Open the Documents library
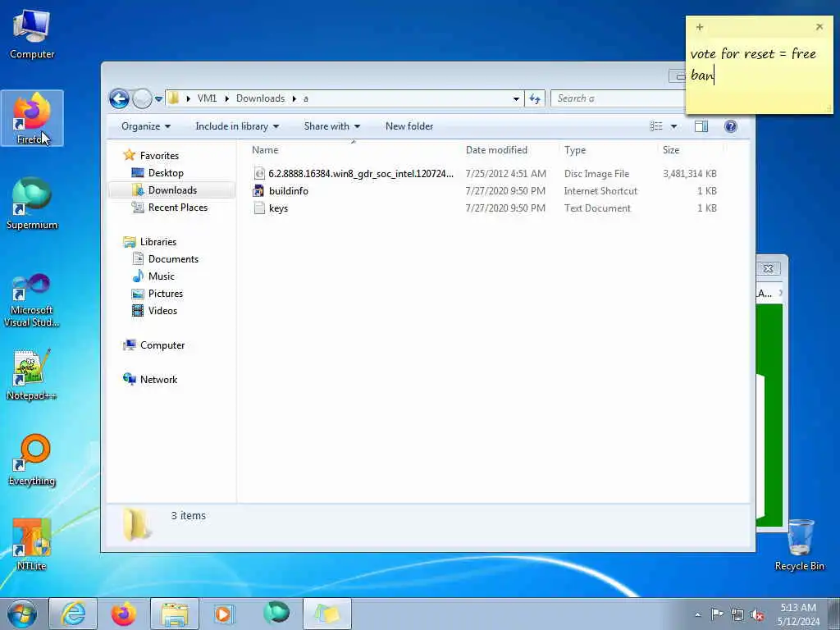This screenshot has width=840, height=630. point(173,258)
